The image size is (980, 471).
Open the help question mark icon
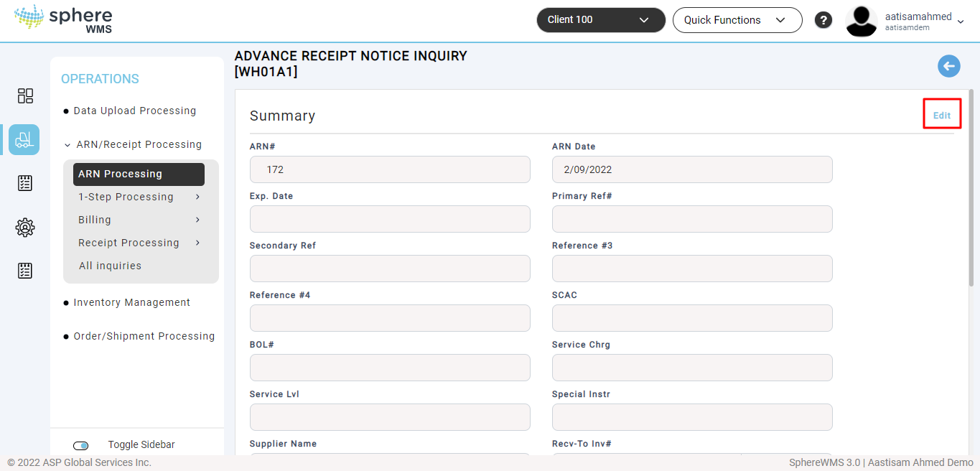(x=823, y=20)
